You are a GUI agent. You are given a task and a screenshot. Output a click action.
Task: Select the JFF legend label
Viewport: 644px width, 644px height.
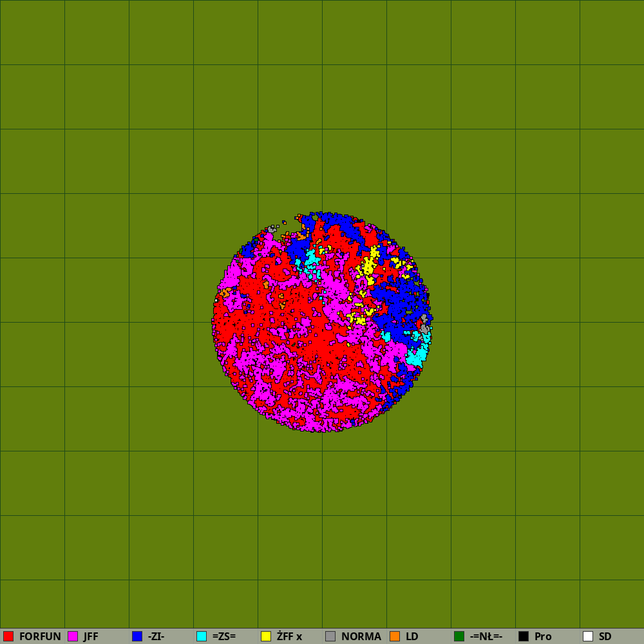pyautogui.click(x=91, y=637)
